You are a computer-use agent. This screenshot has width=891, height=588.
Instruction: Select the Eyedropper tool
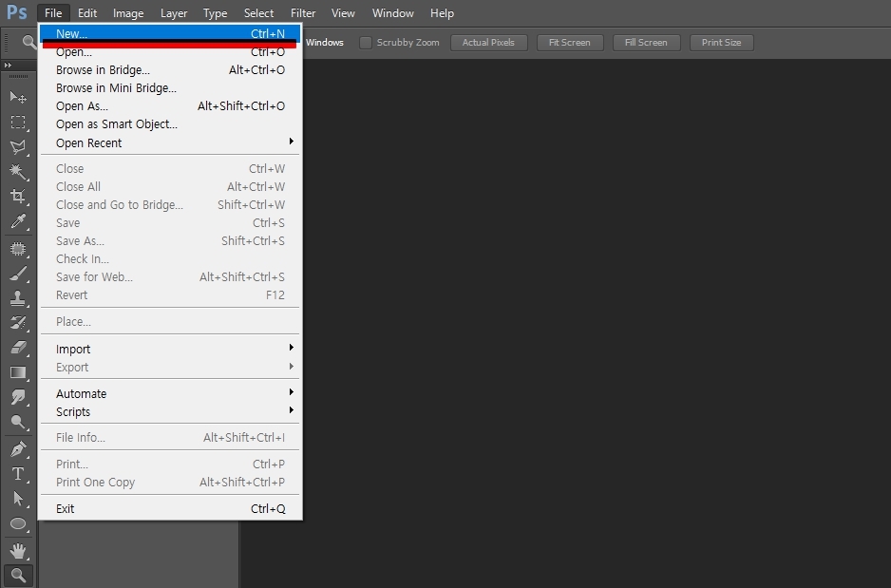tap(18, 221)
